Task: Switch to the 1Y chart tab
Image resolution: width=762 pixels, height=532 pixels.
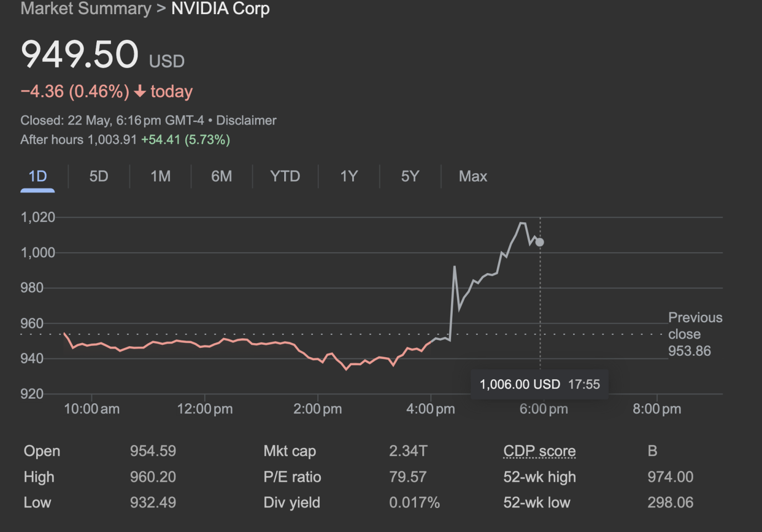Action: pos(349,176)
